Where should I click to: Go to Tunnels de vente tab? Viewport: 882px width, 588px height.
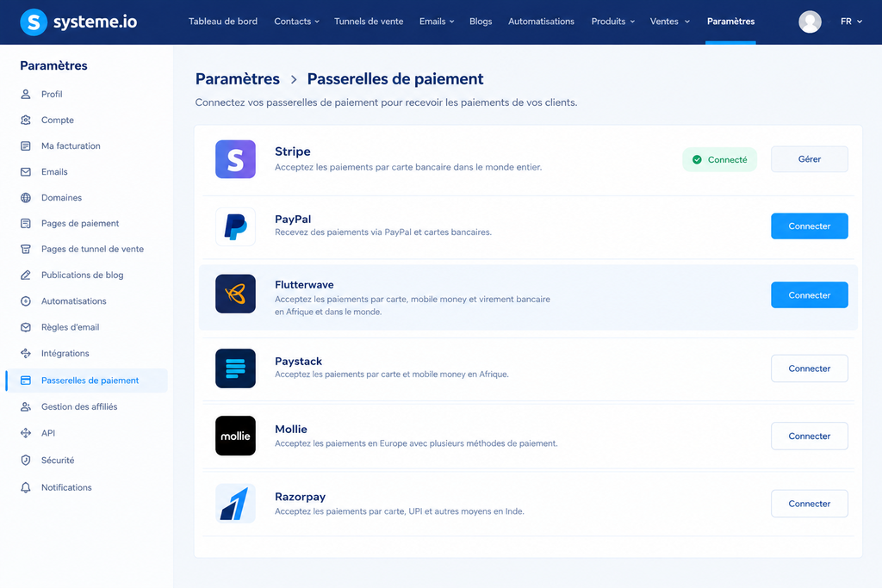pyautogui.click(x=369, y=22)
